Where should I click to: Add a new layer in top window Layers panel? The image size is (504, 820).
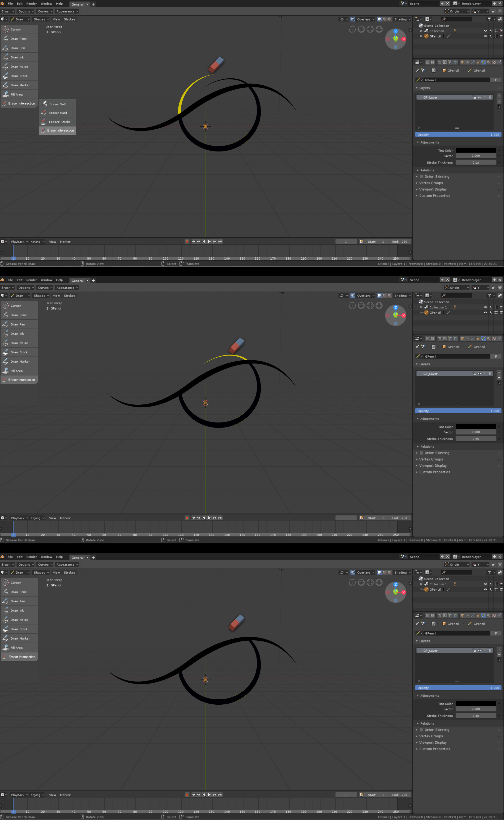[x=499, y=96]
